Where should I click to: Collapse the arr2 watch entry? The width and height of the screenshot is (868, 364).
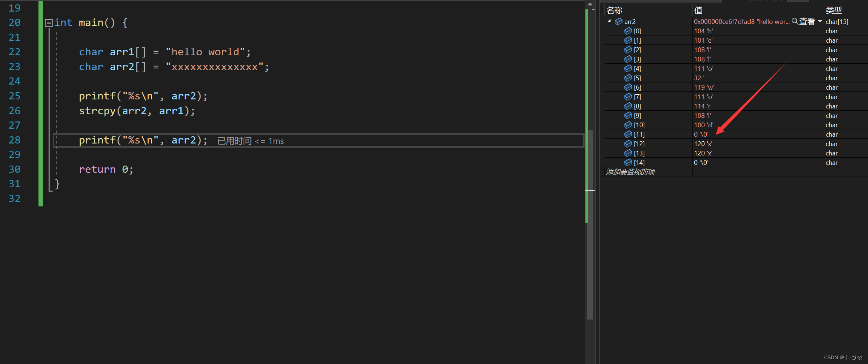pyautogui.click(x=609, y=21)
